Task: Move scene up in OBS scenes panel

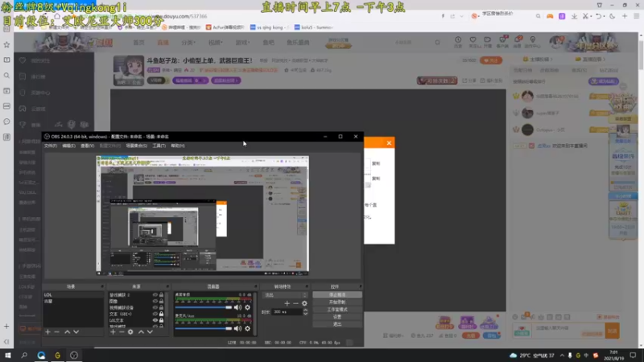Action: (68, 331)
